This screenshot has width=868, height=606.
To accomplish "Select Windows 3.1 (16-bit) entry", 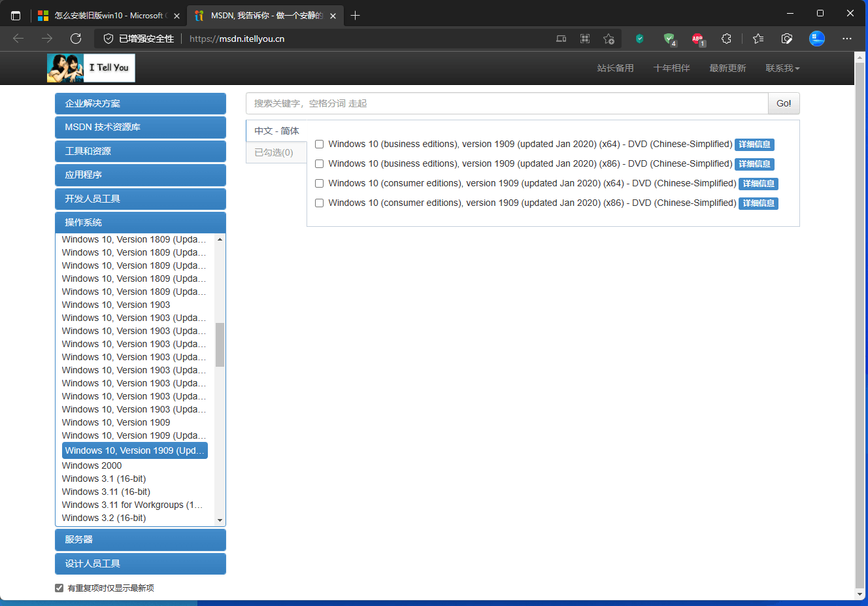I will (104, 479).
